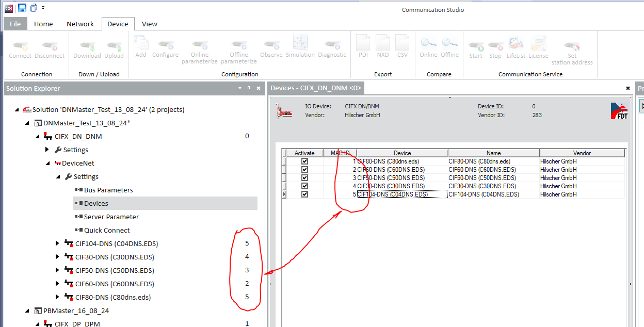Click the Compare Offline icon

pos(449,44)
